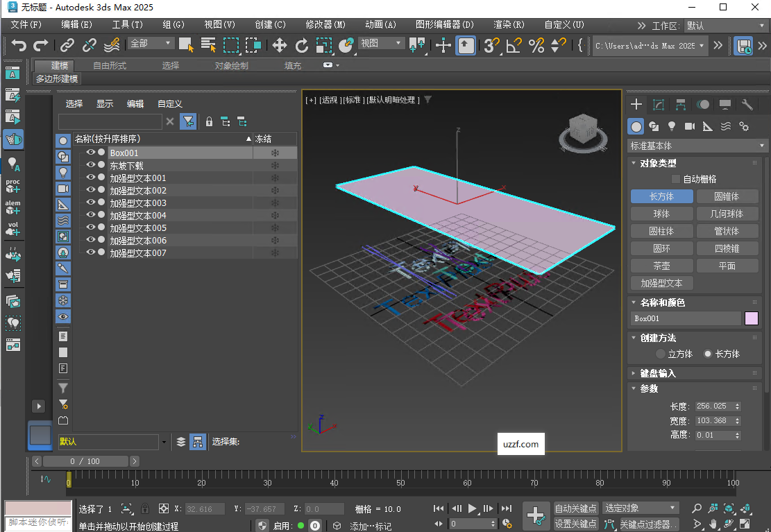Open the Modify command panel

(657, 104)
